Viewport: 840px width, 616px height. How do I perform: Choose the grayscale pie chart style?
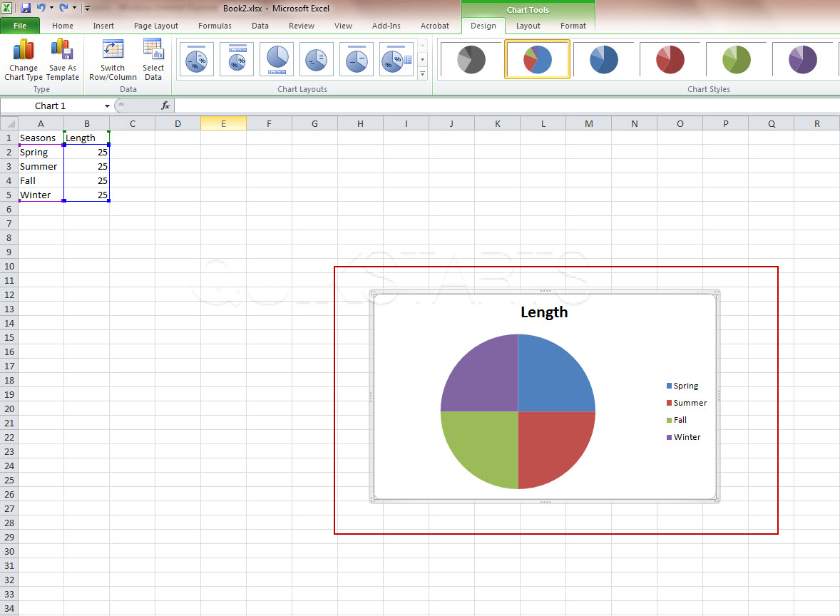[471, 59]
